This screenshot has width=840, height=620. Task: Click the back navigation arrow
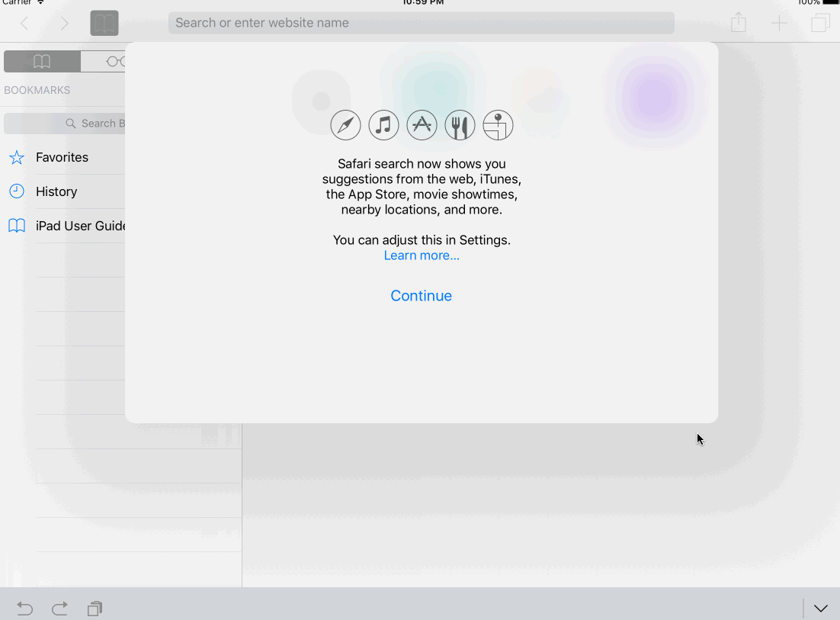click(x=24, y=23)
